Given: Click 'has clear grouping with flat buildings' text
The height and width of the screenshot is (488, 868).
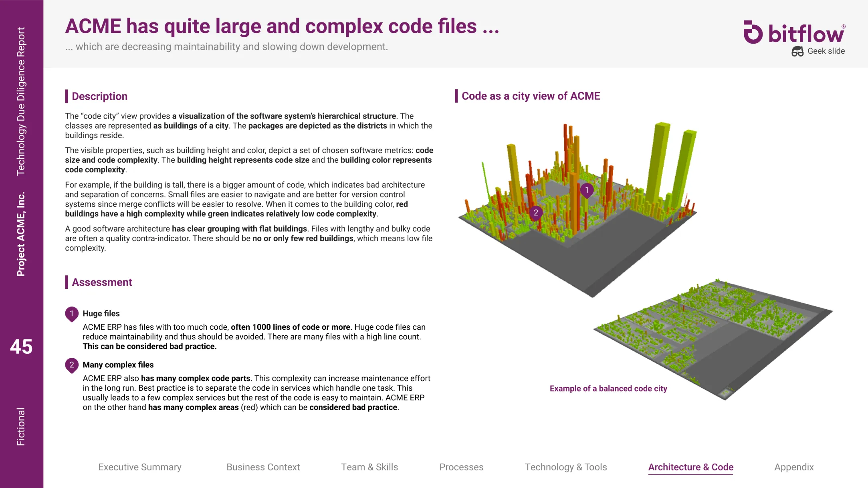Looking at the screenshot, I should [x=239, y=229].
